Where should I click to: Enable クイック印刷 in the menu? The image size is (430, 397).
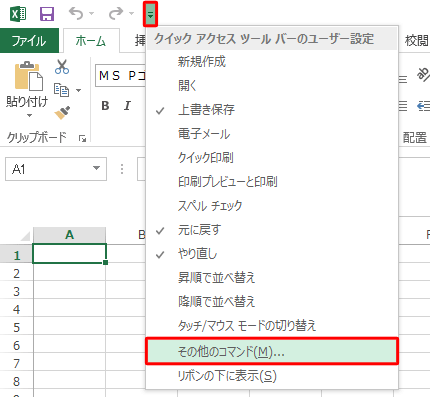tap(272, 158)
